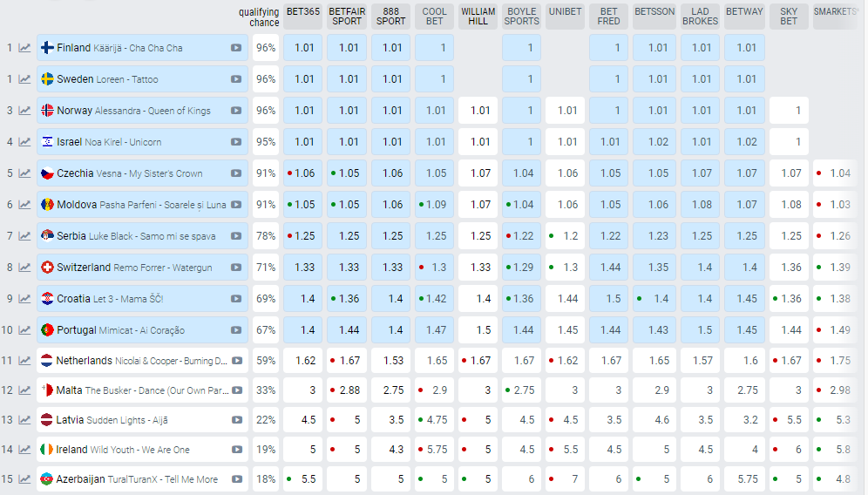Click the qualifying chance column header
The width and height of the screenshot is (868, 495).
[259, 17]
